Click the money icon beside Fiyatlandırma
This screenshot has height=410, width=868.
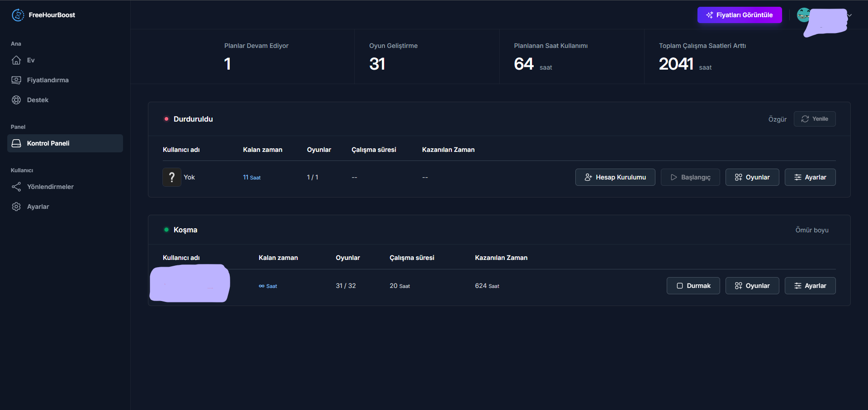(16, 80)
